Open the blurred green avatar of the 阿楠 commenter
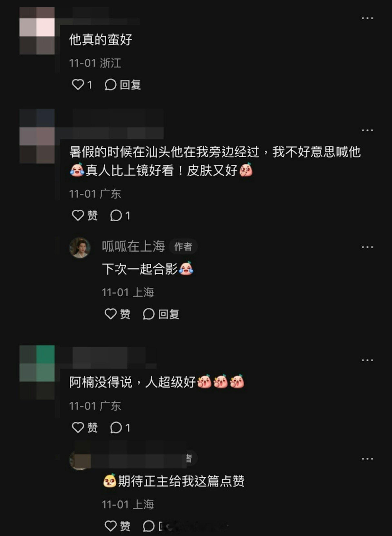Viewport: 392px width, 536px height. pyautogui.click(x=37, y=372)
